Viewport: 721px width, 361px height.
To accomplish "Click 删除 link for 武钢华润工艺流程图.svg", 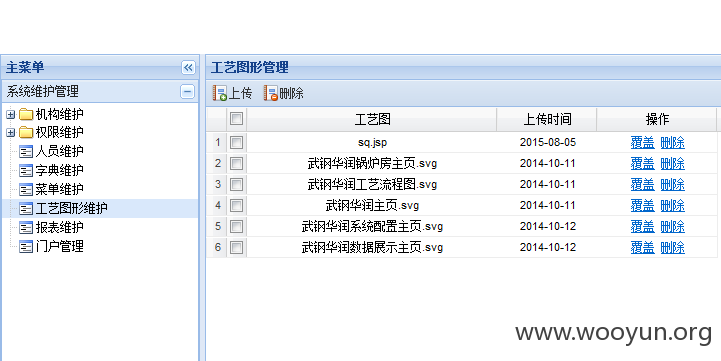I will click(x=673, y=184).
